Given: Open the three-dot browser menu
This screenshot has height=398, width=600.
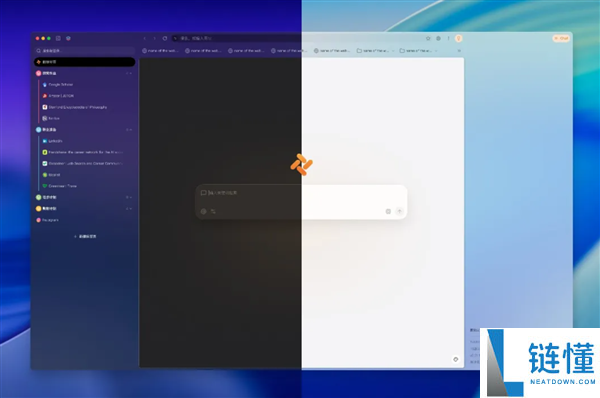Looking at the screenshot, I should (448, 38).
